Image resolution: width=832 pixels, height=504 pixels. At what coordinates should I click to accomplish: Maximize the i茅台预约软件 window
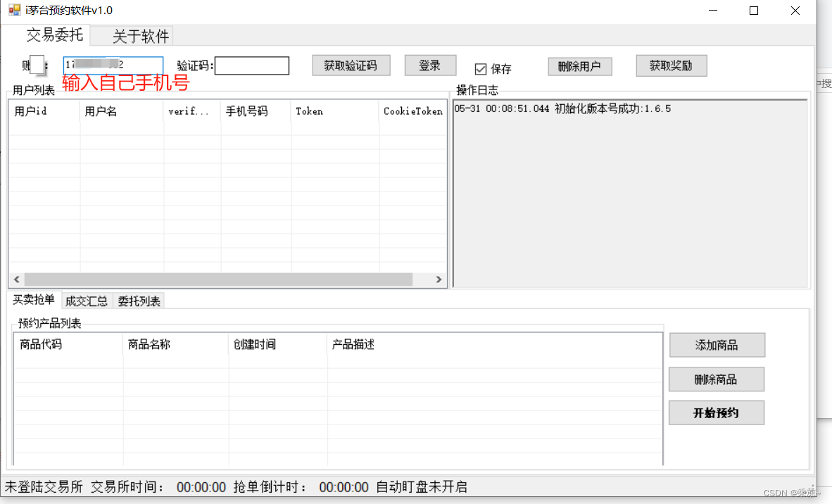click(754, 10)
